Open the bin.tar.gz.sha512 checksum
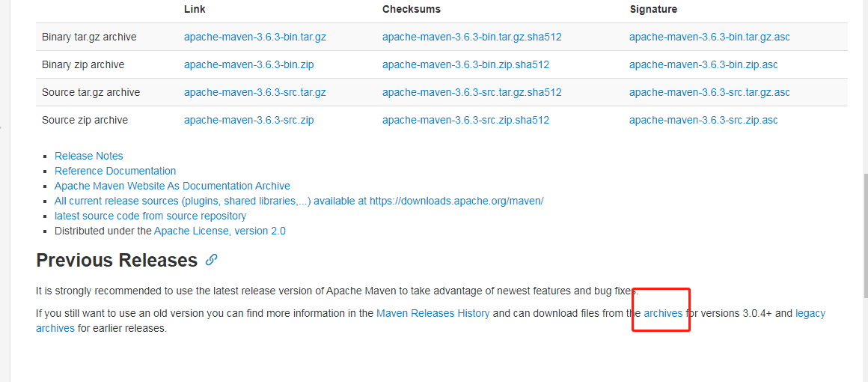This screenshot has width=868, height=382. point(471,37)
